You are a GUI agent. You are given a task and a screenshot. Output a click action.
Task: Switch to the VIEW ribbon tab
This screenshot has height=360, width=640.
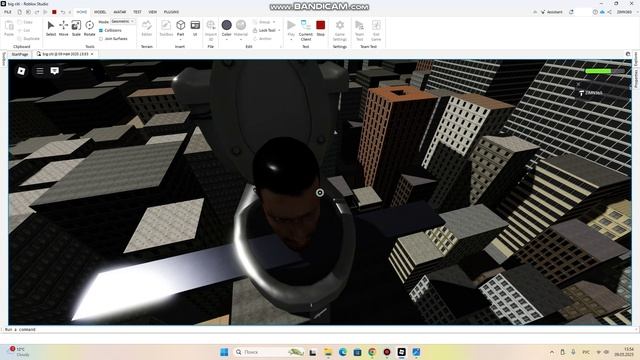point(153,12)
